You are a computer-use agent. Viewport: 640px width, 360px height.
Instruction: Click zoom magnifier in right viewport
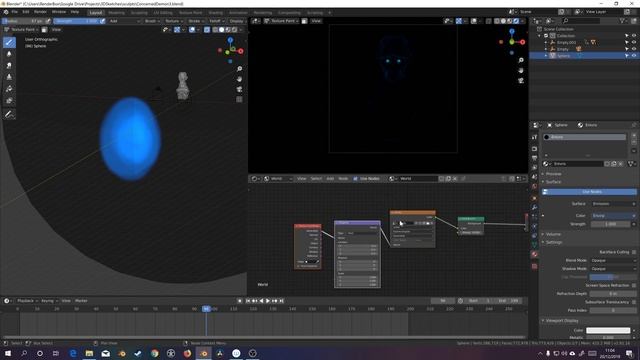click(521, 60)
